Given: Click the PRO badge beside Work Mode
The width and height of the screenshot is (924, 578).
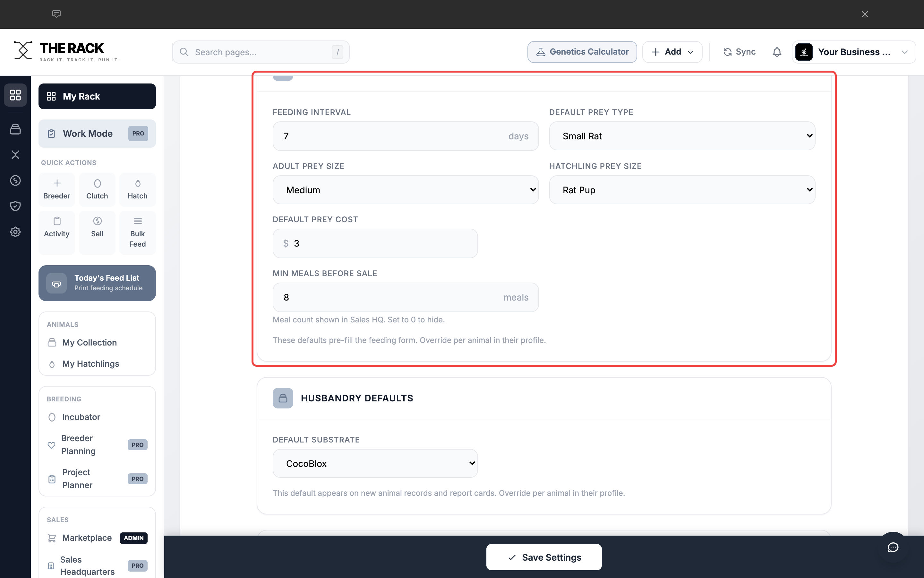Looking at the screenshot, I should pos(138,133).
